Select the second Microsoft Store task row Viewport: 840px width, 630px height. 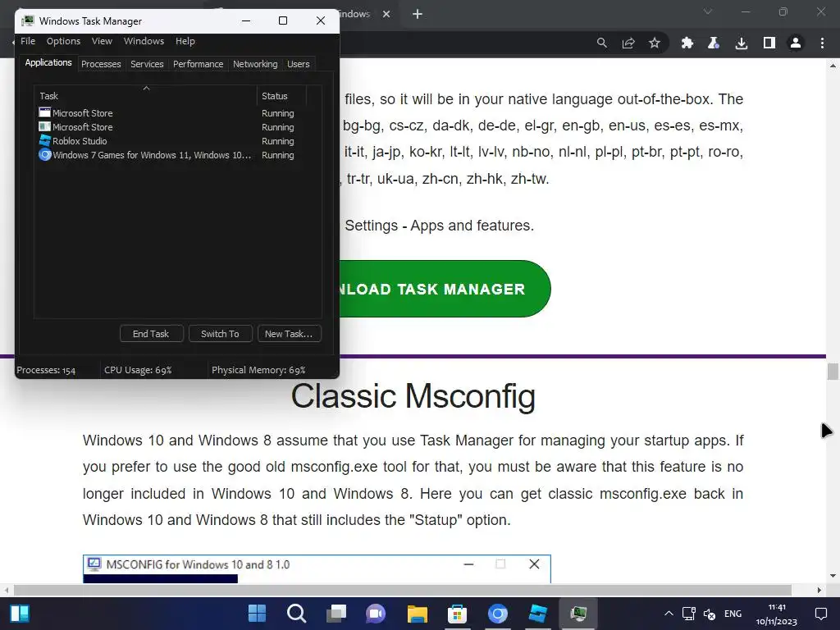tap(170, 127)
